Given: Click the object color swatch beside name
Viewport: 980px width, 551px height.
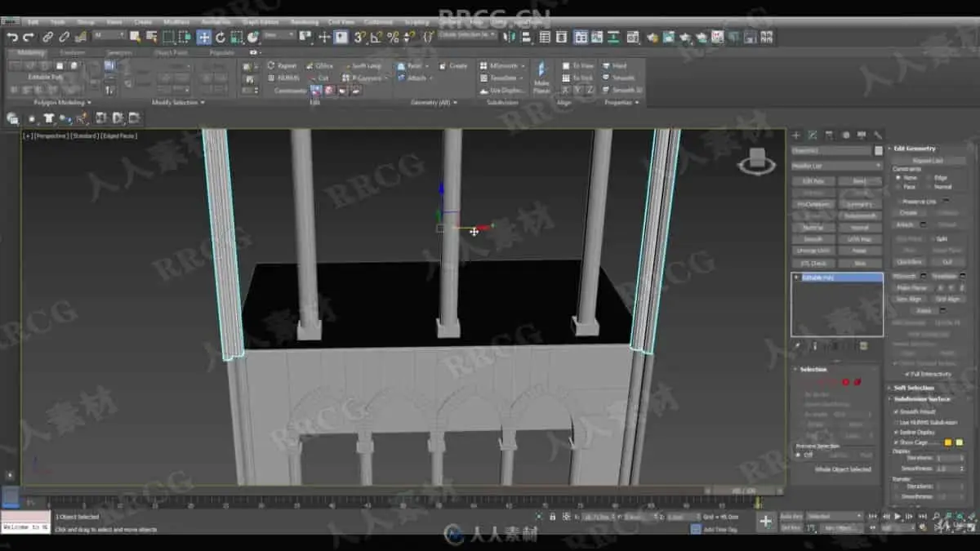Looking at the screenshot, I should [x=879, y=151].
